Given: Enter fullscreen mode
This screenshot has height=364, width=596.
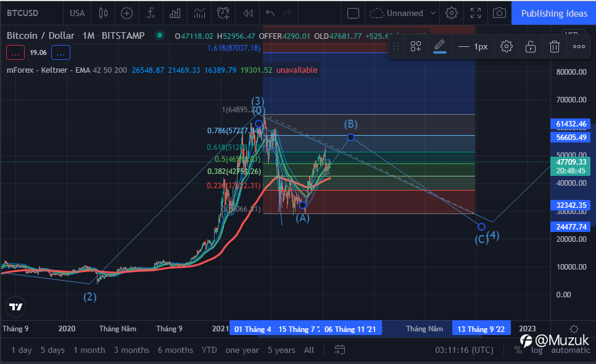Looking at the screenshot, I should click(x=476, y=14).
